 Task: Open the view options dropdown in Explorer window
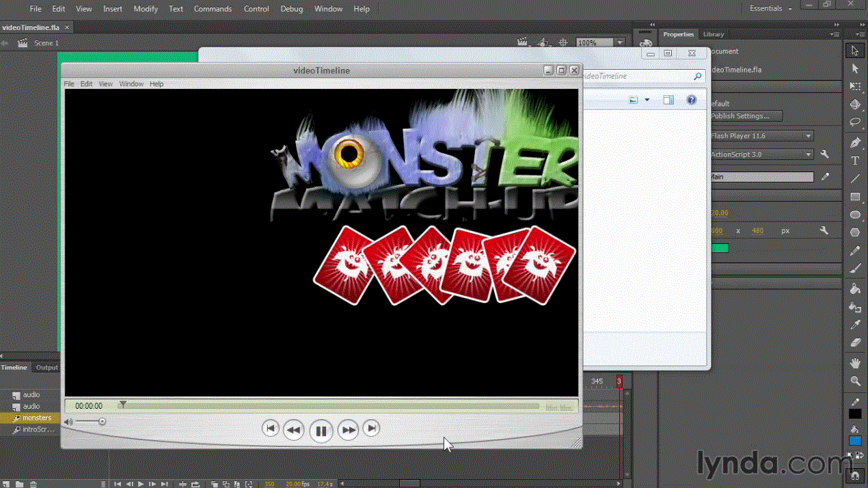tap(647, 100)
